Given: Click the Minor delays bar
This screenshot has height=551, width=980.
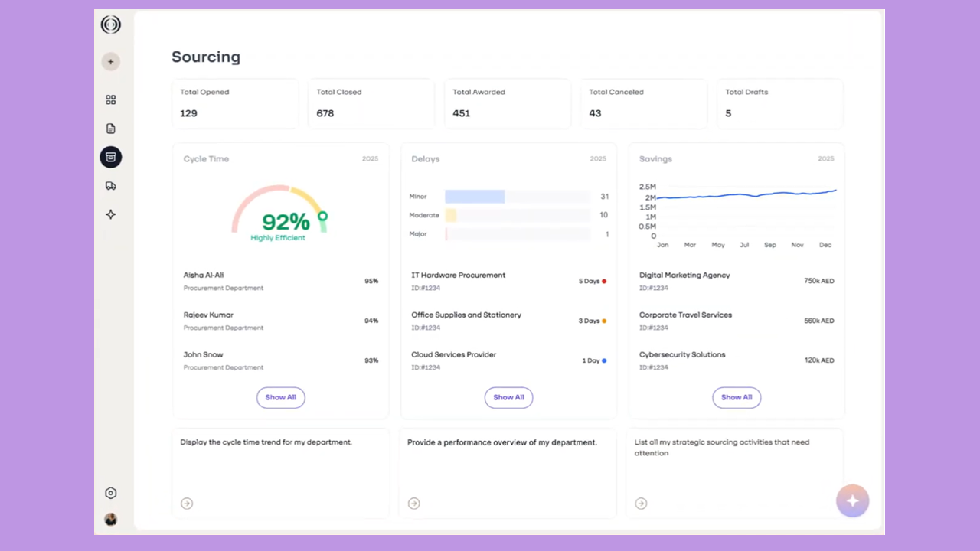Looking at the screenshot, I should [475, 197].
